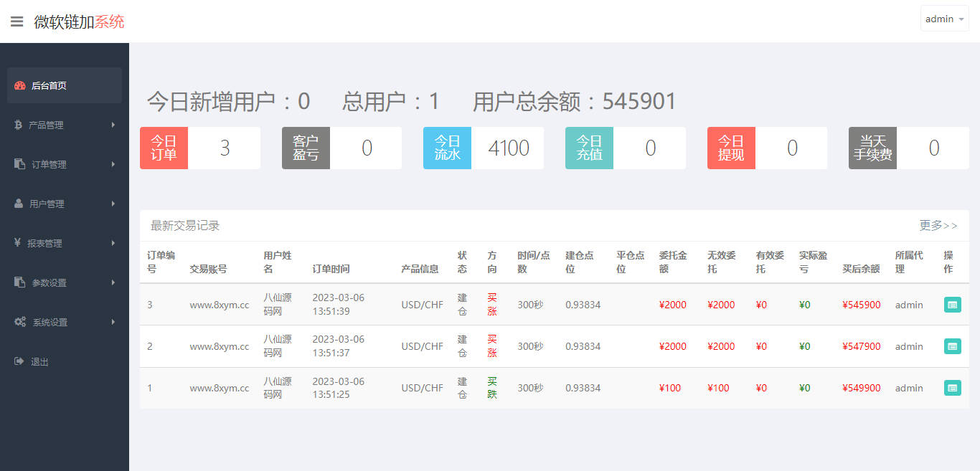Select 系统设置 in the sidebar menu
This screenshot has width=980, height=471.
click(x=50, y=322)
